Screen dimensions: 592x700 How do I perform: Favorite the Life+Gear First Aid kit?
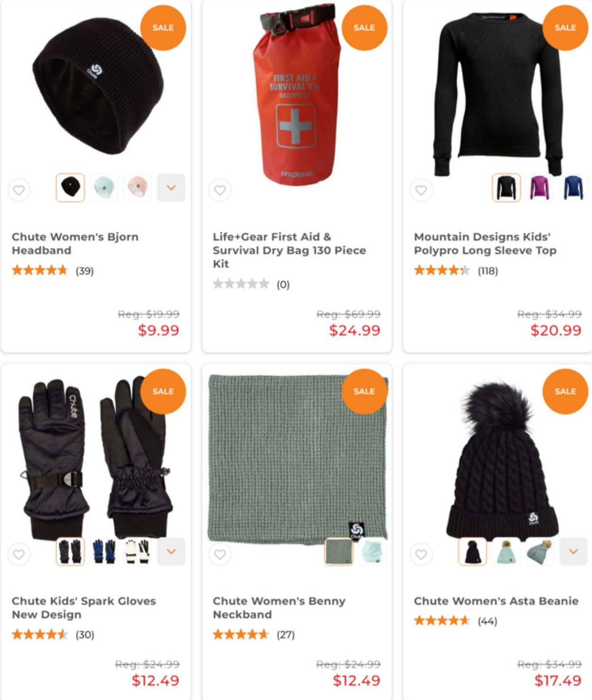[x=220, y=190]
